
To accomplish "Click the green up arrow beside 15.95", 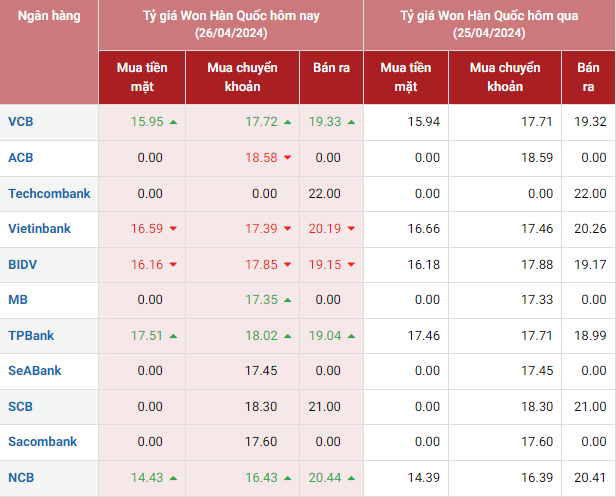I will (173, 122).
